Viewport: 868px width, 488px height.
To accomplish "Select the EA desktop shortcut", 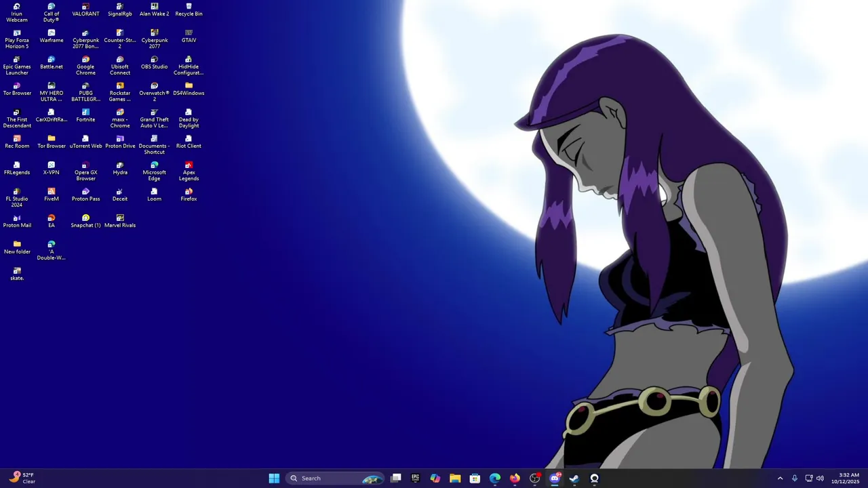I will click(x=52, y=221).
